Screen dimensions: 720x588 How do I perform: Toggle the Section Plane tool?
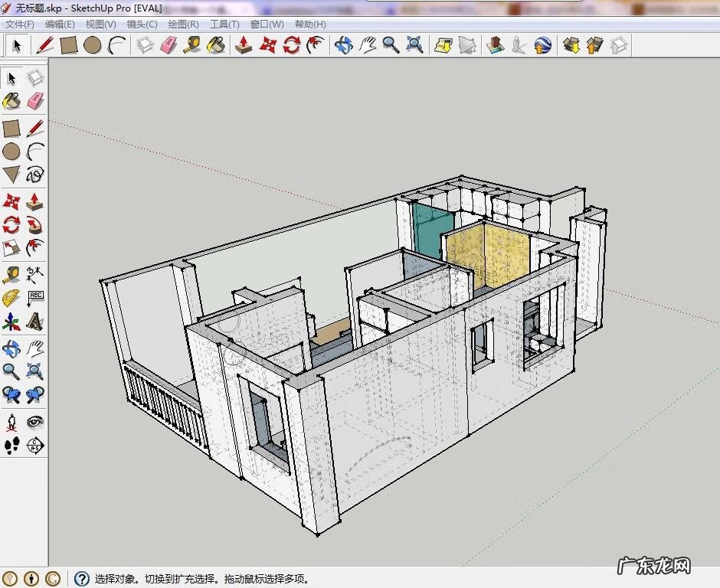point(35,446)
